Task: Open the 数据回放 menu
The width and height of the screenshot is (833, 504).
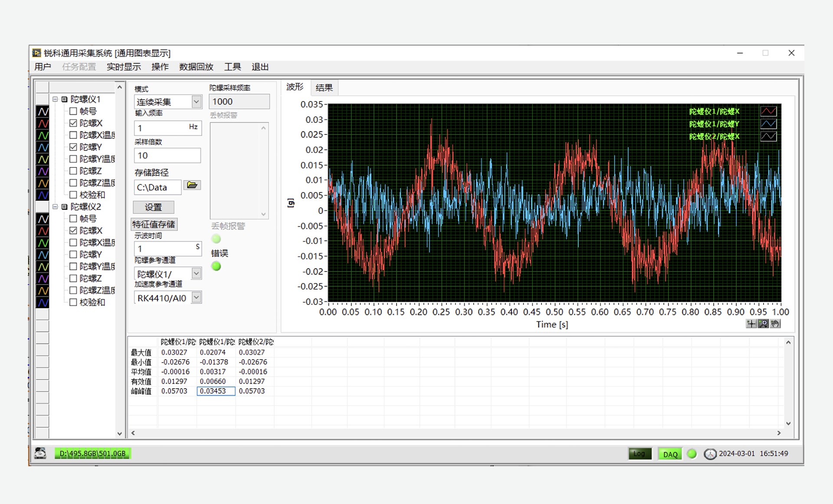Action: tap(196, 67)
